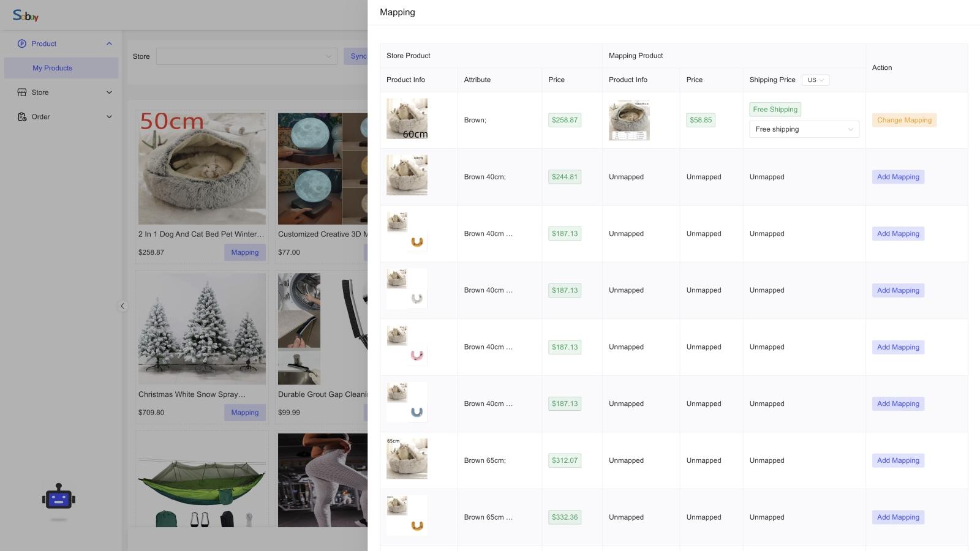The height and width of the screenshot is (551, 980).
Task: Click the Free Shipping green tag
Action: pyautogui.click(x=775, y=110)
